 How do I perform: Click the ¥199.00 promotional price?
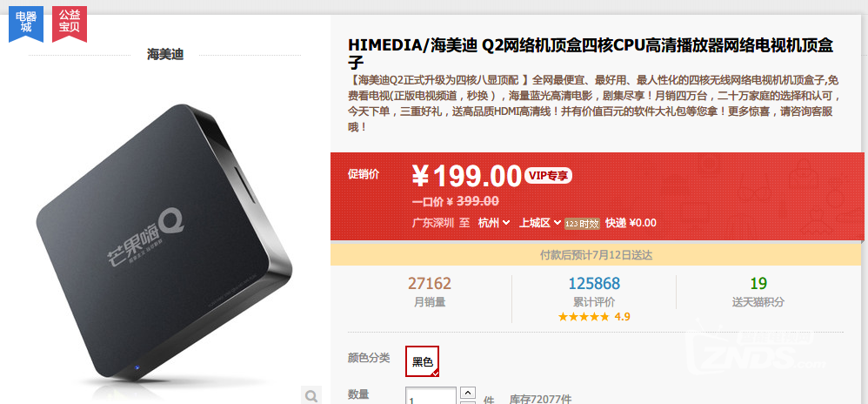pos(467,176)
